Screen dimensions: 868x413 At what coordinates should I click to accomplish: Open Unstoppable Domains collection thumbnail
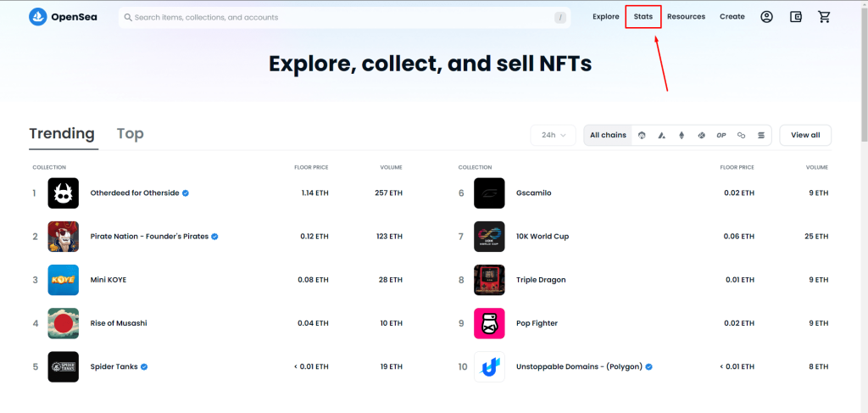click(489, 366)
